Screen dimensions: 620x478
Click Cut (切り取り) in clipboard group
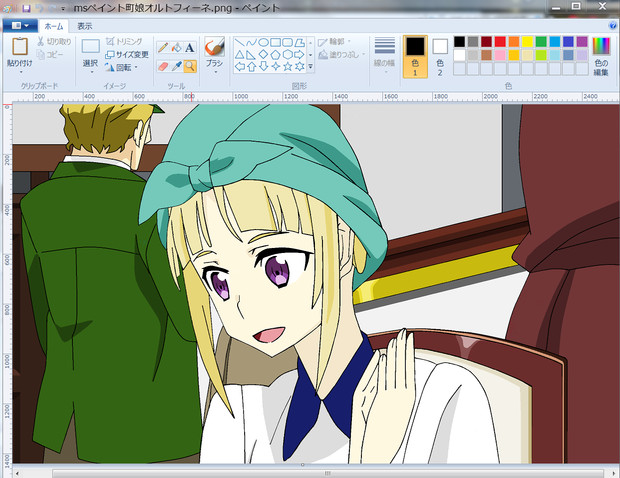tap(54, 41)
